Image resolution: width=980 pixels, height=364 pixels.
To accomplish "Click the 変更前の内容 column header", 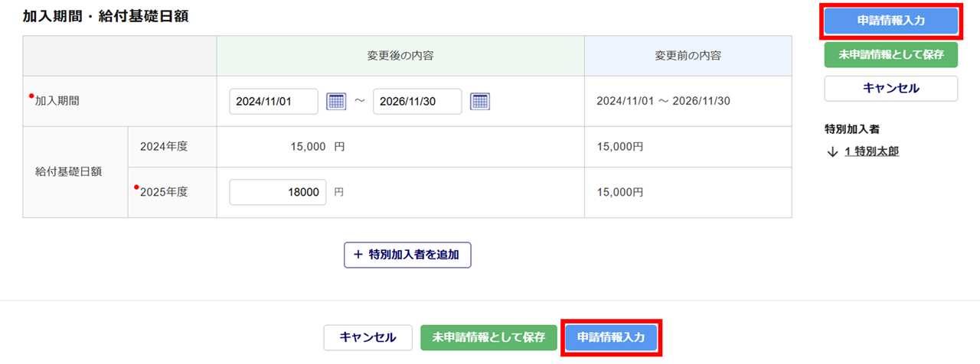I will [x=688, y=56].
